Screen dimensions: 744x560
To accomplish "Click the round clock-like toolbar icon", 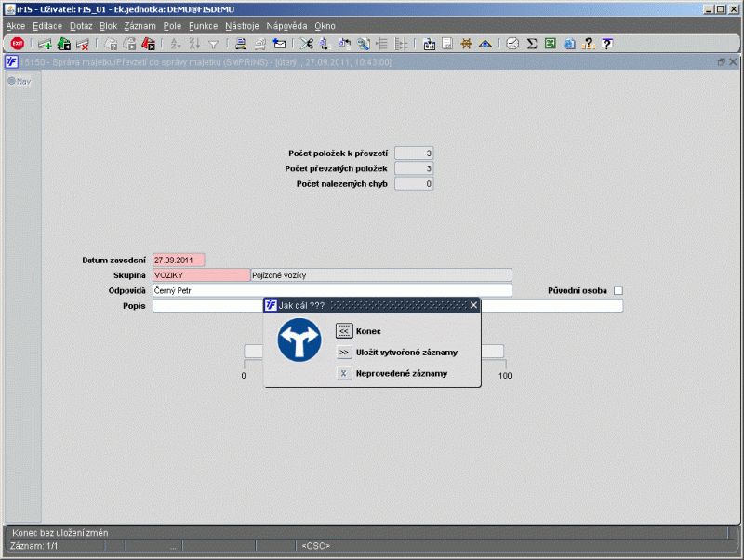I will coord(512,44).
